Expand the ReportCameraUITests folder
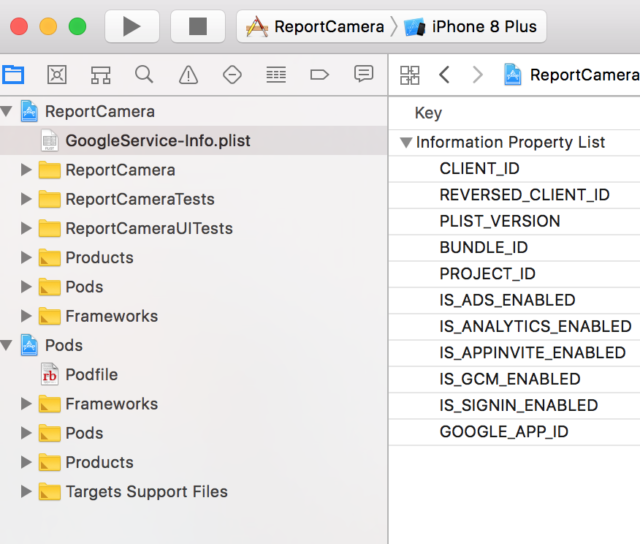The image size is (640, 544). (26, 228)
